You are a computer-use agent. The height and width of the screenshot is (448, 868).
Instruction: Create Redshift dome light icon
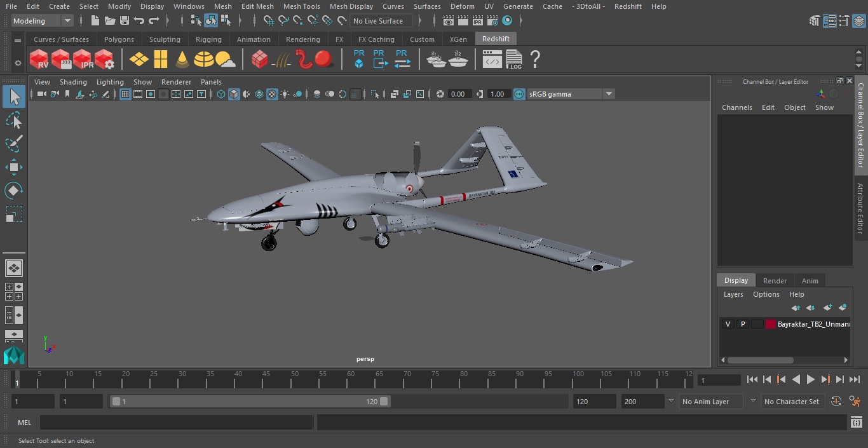click(204, 60)
